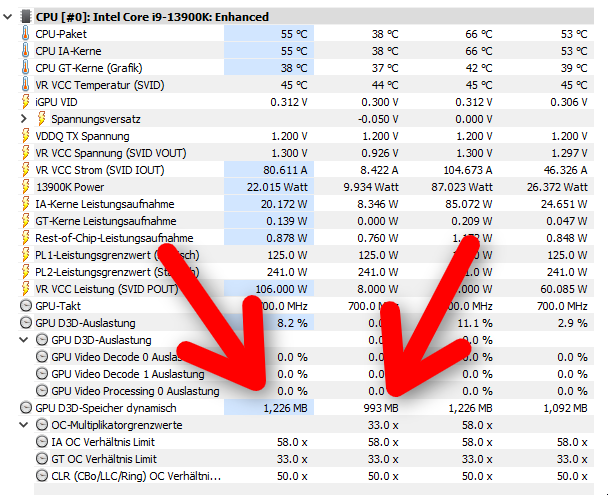Screen dimensions: 608x495
Task: Click clock icon beside top-level GPU D3D-Auslastung
Action: point(26,323)
